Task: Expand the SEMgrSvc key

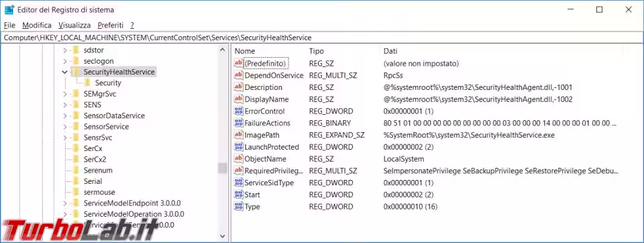Action: point(65,94)
